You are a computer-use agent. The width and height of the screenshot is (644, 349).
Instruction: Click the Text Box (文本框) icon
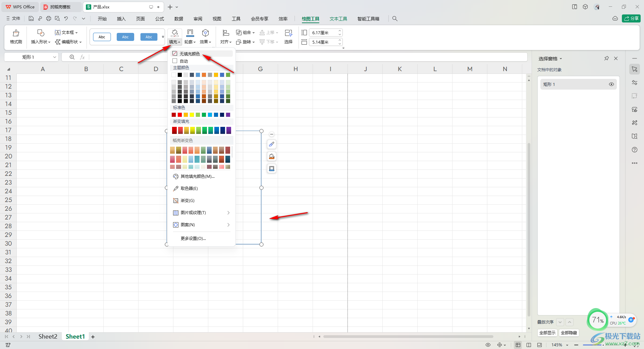point(58,33)
